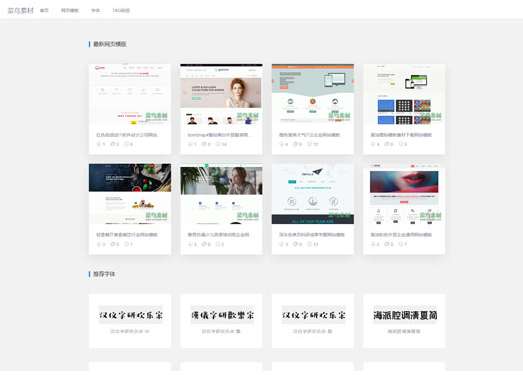Image resolution: width=523 pixels, height=375 pixels.
Task: Click the site logo in the header
Action: tap(21, 10)
